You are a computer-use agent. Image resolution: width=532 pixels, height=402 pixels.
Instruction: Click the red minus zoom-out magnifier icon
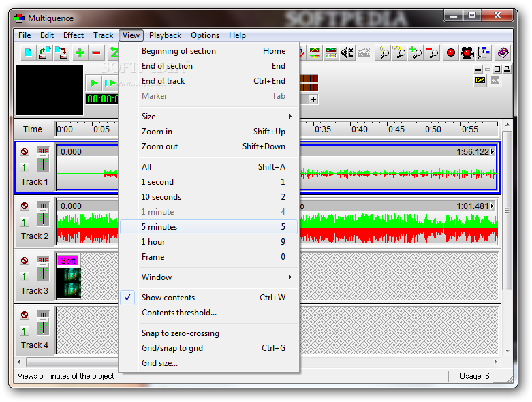[432, 53]
